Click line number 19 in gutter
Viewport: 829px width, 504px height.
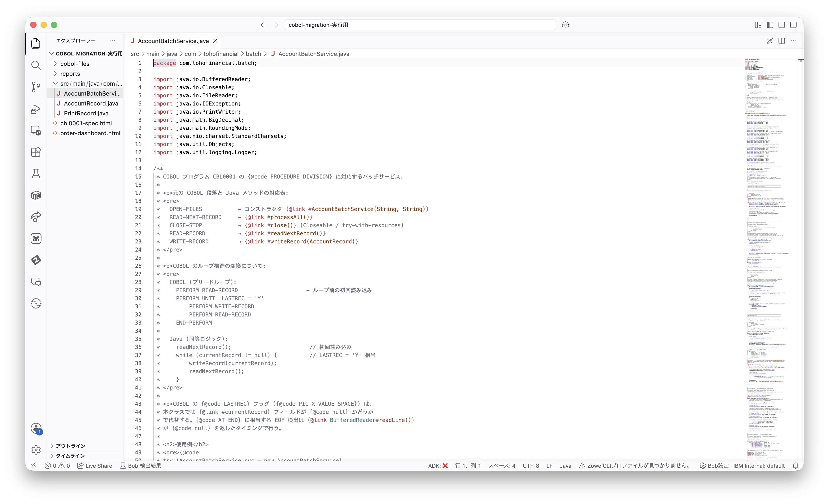138,209
